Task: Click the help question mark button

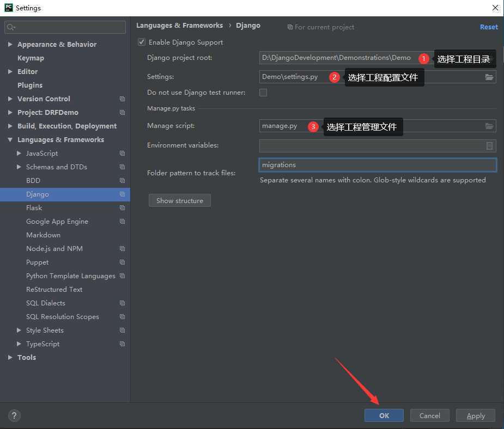Action: click(x=14, y=415)
